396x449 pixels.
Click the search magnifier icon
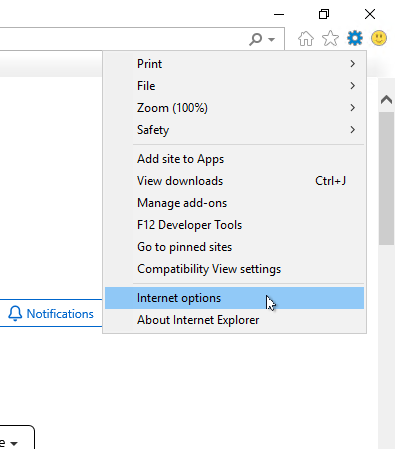[256, 39]
